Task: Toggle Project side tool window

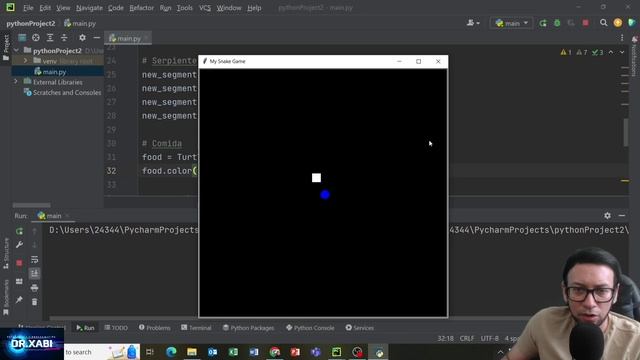Action: [x=6, y=47]
